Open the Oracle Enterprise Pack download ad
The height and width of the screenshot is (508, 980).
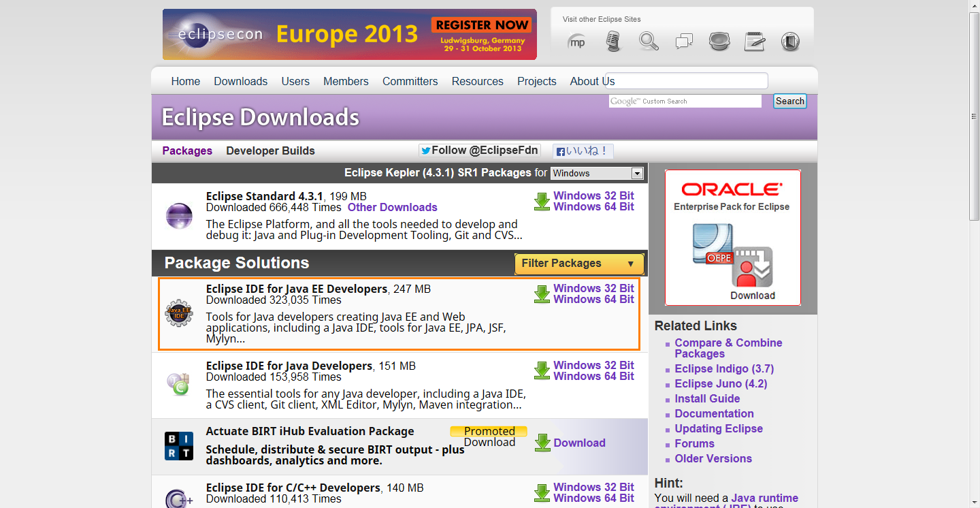tap(733, 238)
